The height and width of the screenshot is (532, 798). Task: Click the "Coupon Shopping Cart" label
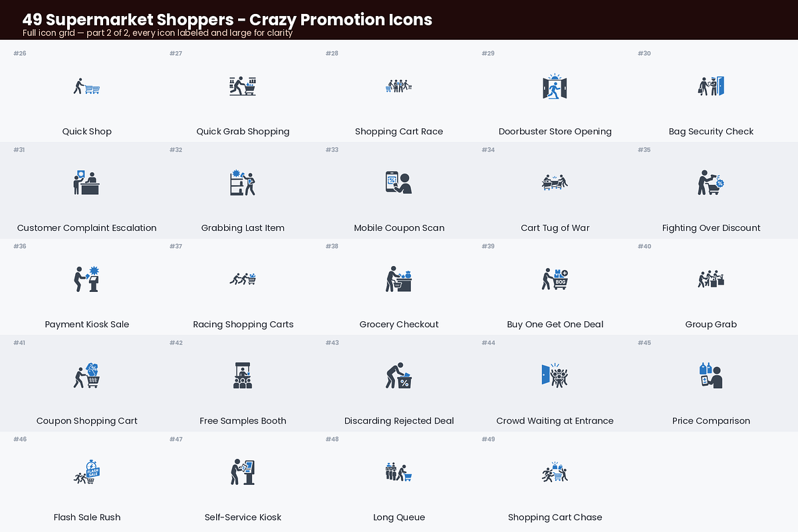[x=86, y=421]
